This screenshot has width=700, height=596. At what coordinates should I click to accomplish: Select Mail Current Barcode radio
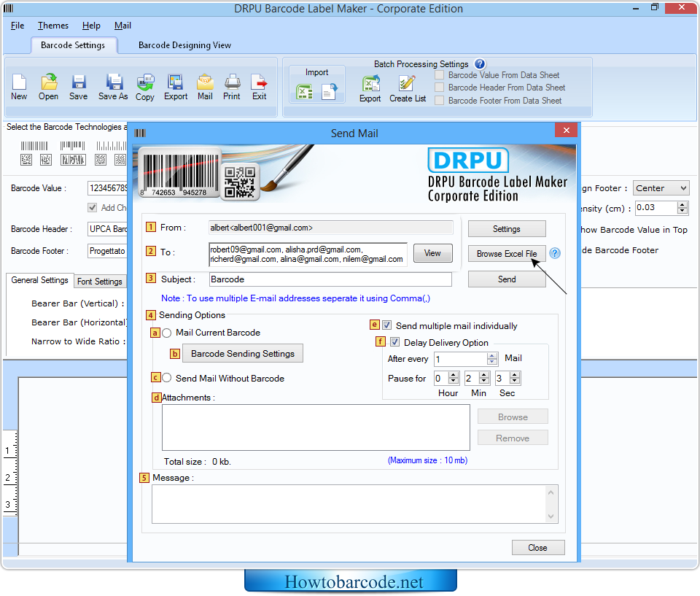point(167,333)
